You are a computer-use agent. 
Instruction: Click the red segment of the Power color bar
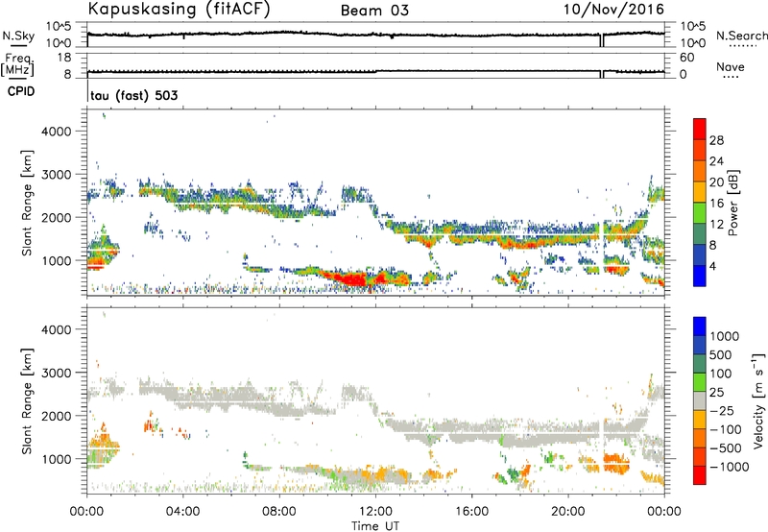700,129
